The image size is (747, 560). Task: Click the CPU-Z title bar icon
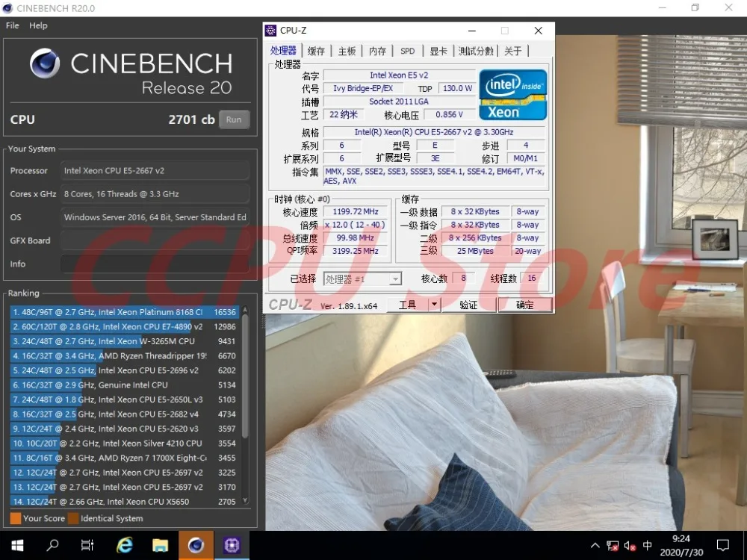point(270,31)
